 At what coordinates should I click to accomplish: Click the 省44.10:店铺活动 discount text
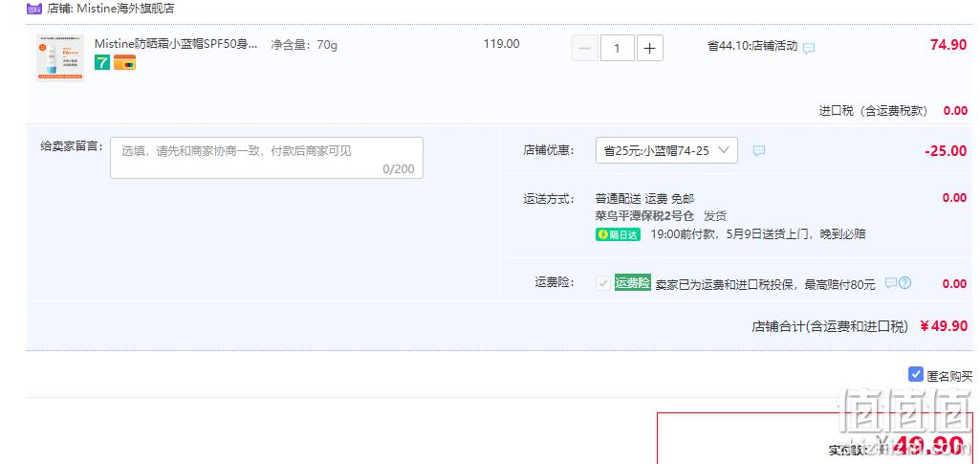(752, 46)
